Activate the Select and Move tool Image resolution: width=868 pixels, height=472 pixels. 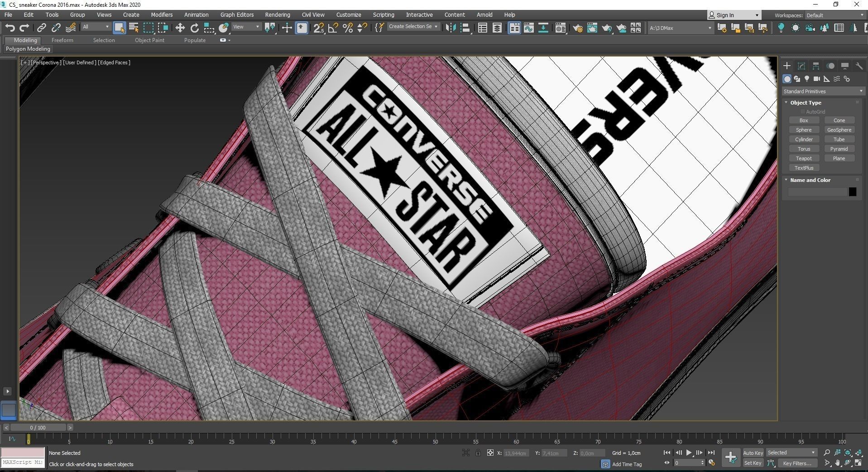pyautogui.click(x=180, y=28)
